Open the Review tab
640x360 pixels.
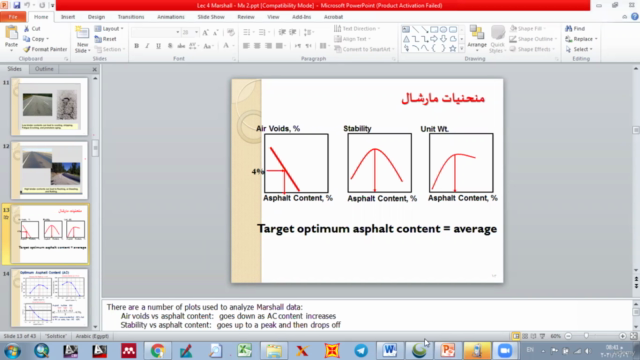point(246,17)
